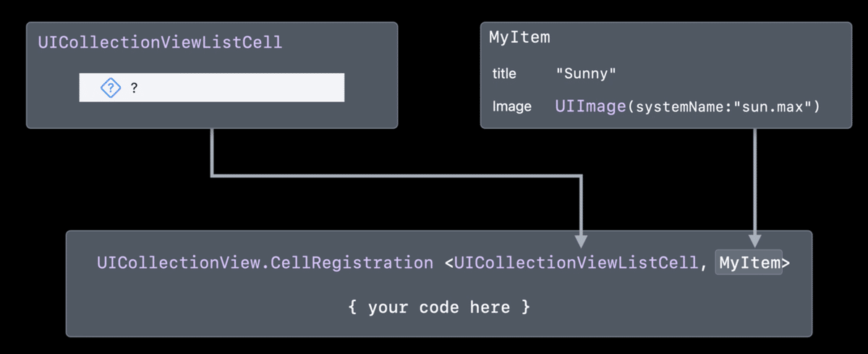868x354 pixels.
Task: Click the highlighted MyItem generic parameter
Action: click(750, 263)
